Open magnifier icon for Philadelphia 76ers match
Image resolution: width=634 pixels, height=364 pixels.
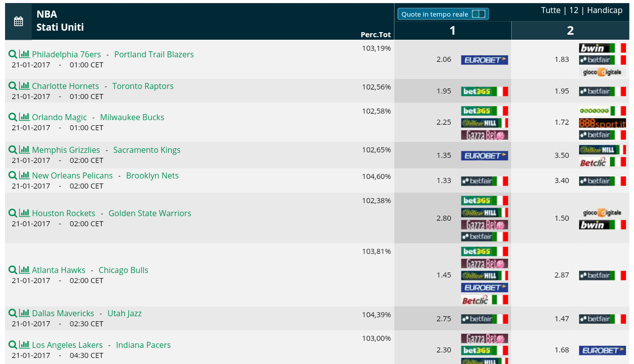click(13, 54)
